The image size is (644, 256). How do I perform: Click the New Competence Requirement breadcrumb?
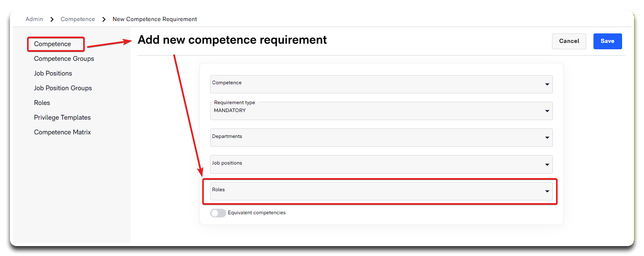tap(154, 19)
